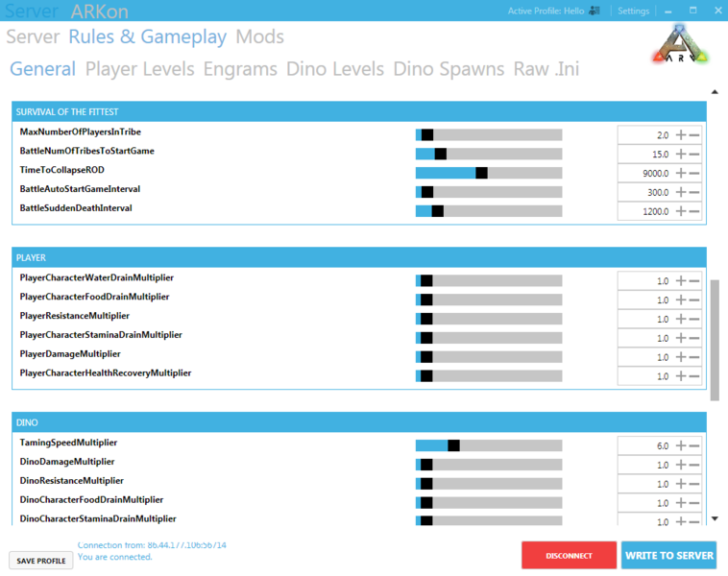Increase DinoCharacterFoodDrainMultiplier with plus icon
The image size is (728, 576).
(681, 503)
